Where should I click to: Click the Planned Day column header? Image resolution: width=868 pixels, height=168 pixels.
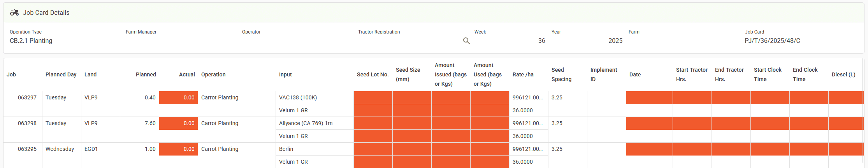(61, 74)
